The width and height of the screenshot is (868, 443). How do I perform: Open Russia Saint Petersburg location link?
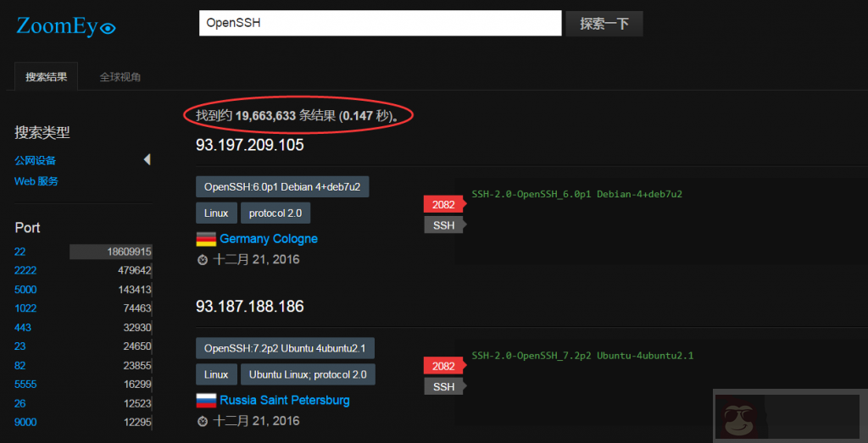[x=285, y=400]
